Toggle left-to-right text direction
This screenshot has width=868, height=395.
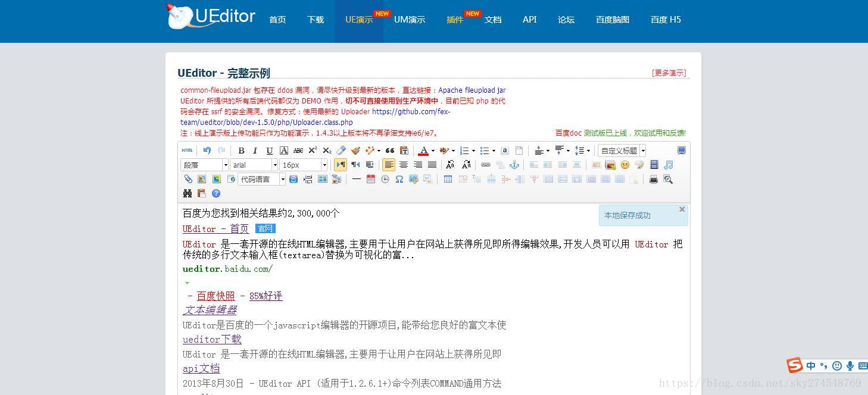click(x=341, y=165)
